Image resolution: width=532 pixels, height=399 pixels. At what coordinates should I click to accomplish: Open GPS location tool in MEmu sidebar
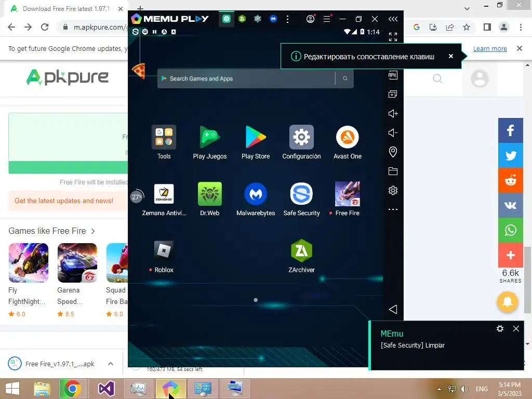393,152
